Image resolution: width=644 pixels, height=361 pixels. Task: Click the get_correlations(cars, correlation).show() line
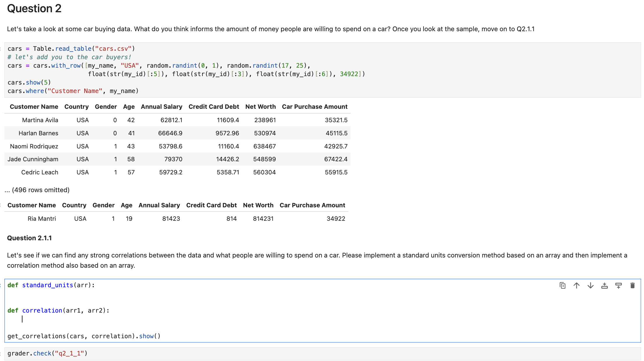click(x=84, y=336)
